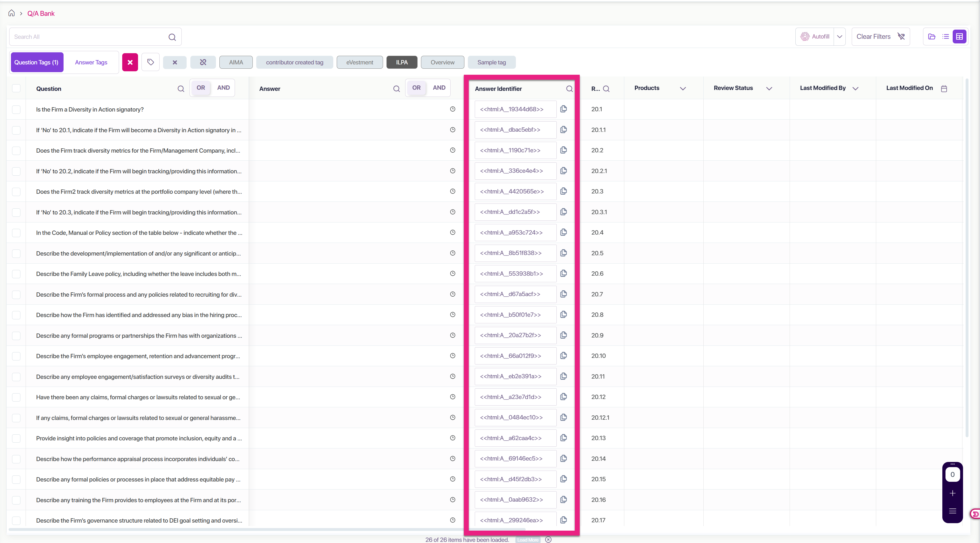Click the vertical scrollbar at right edge
The width and height of the screenshot is (980, 543).
(x=967, y=258)
